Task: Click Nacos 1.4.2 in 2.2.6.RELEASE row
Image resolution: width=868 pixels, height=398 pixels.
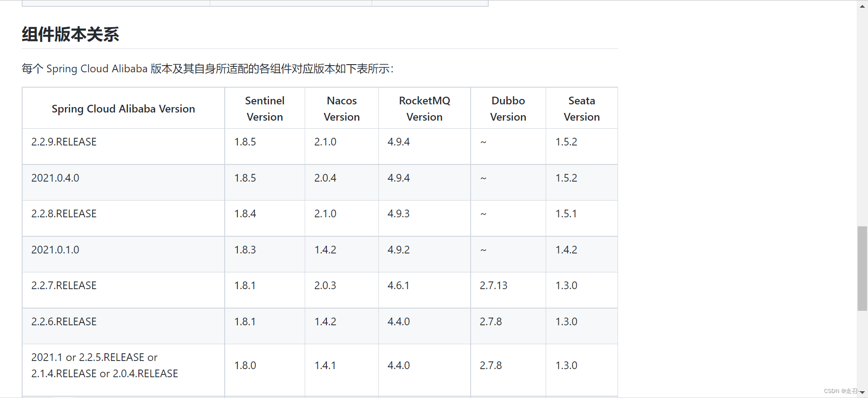Action: click(x=325, y=322)
